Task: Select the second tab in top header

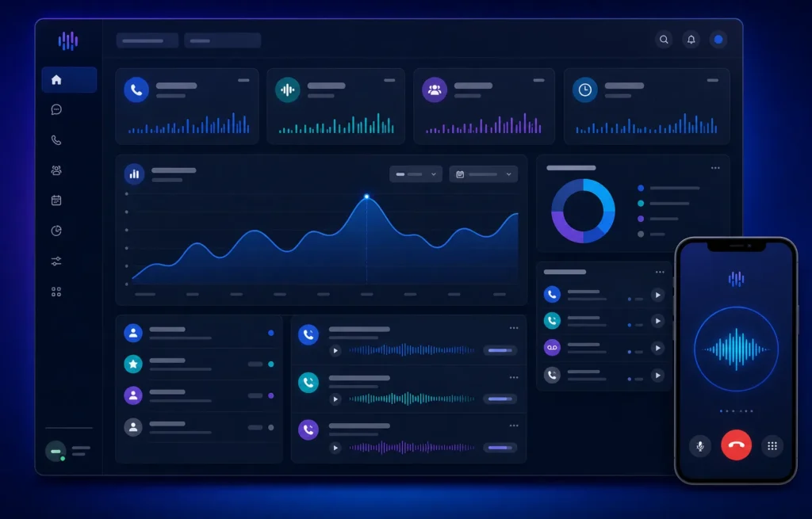Action: click(222, 40)
